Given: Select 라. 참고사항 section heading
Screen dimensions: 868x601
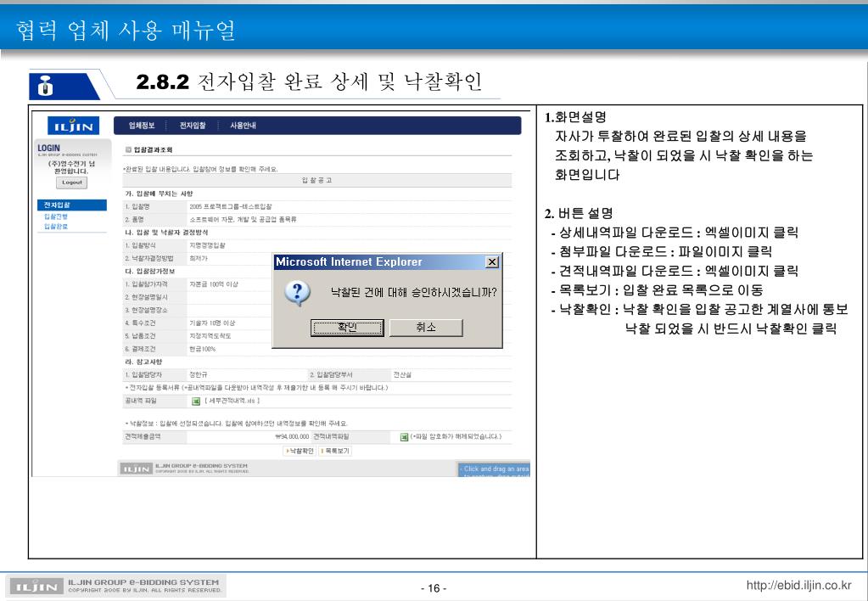Looking at the screenshot, I should pyautogui.click(x=143, y=362).
